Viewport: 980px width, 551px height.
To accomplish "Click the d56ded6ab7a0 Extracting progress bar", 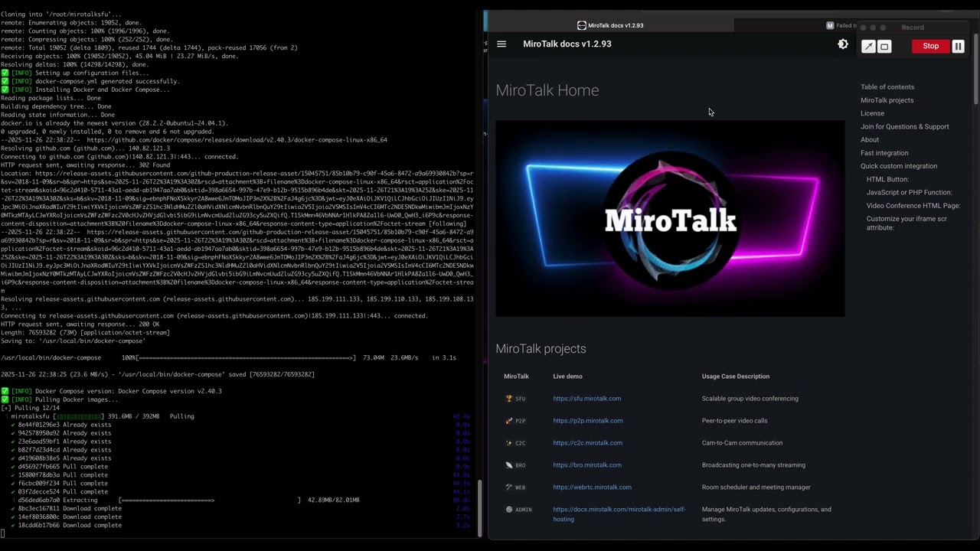I will pos(210,500).
